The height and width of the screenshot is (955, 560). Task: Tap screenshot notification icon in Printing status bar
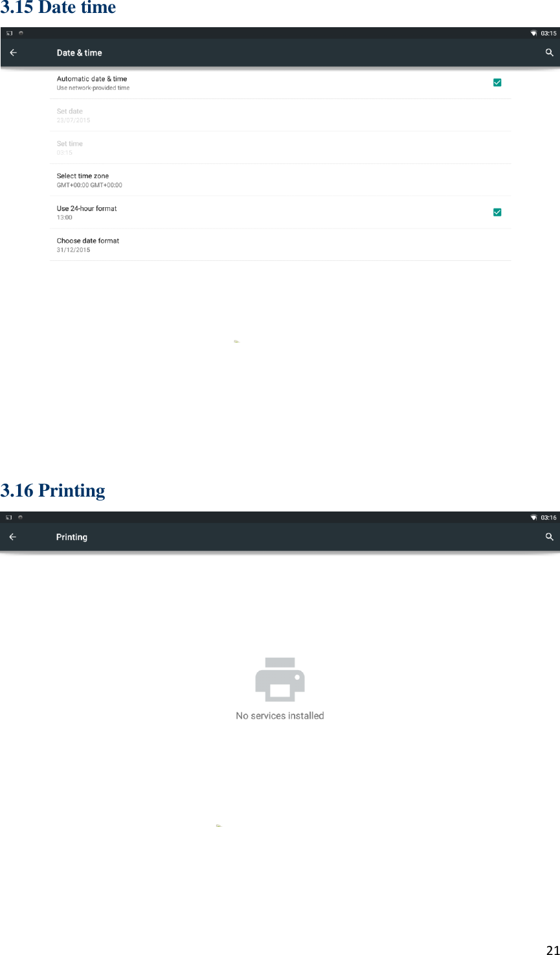[10, 517]
